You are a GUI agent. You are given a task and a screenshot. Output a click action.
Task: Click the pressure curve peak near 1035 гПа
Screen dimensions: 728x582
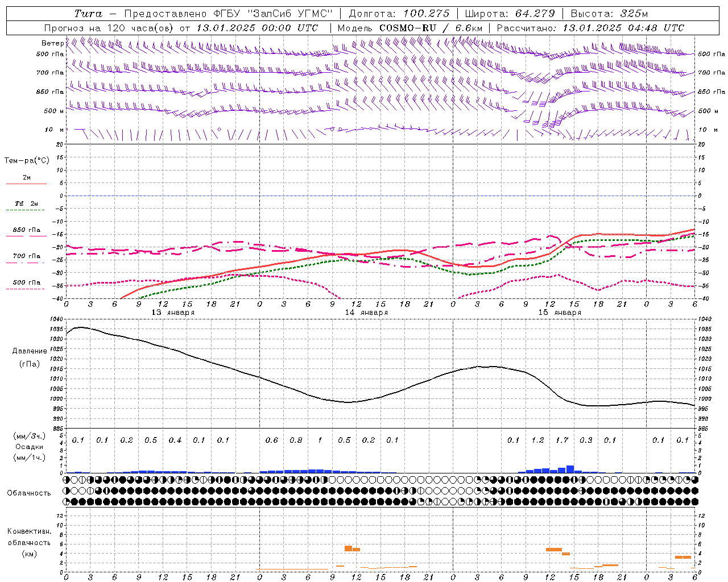point(80,327)
